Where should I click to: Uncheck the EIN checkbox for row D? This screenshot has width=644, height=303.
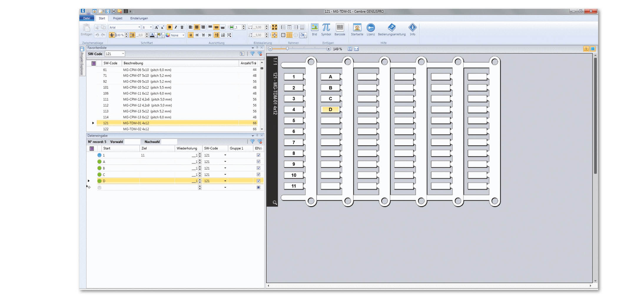tap(258, 181)
